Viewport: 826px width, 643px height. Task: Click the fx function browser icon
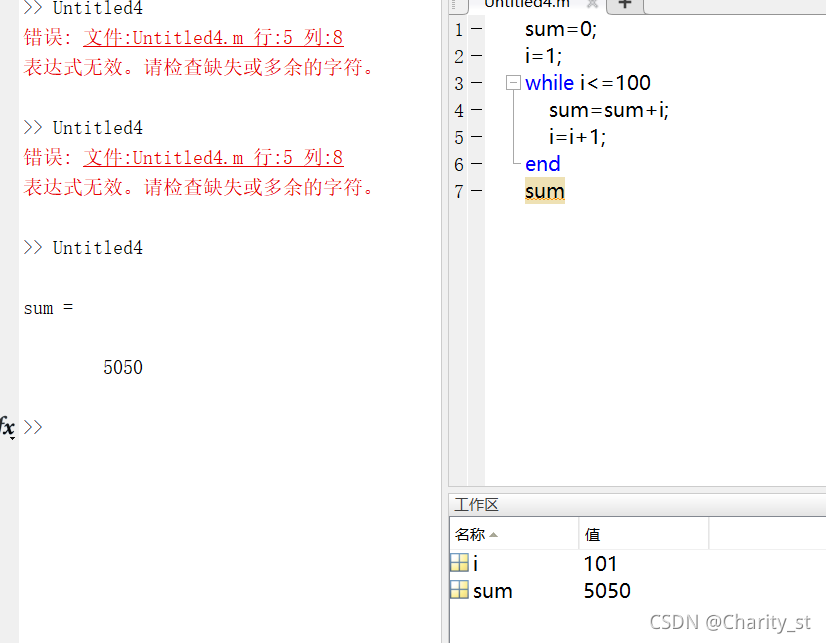[x=8, y=426]
